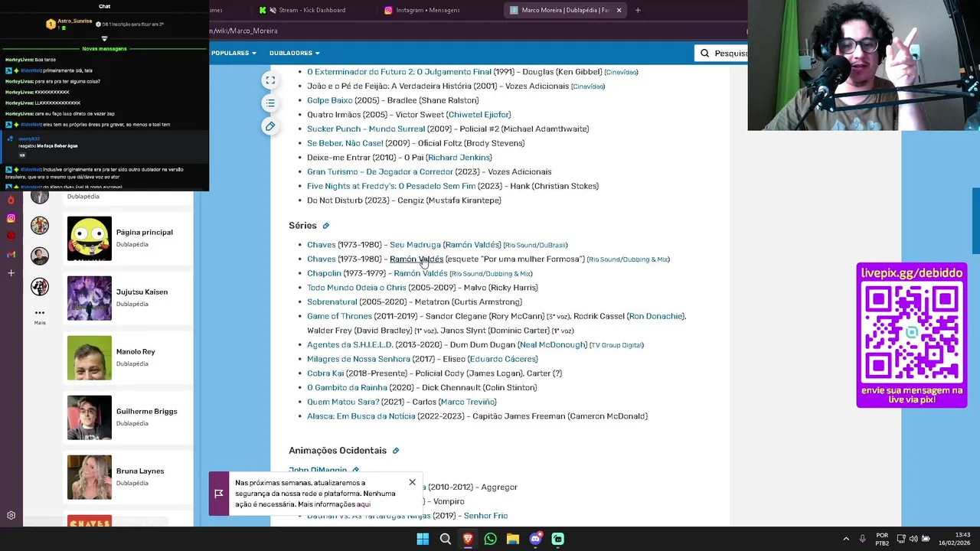Open the Manolo Rey card
The width and height of the screenshot is (980, 551).
[128, 357]
